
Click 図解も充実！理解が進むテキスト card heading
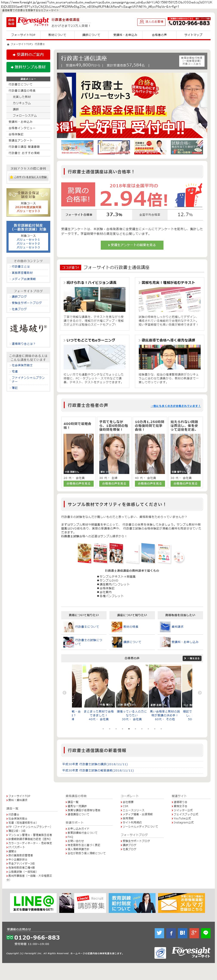coord(168,283)
